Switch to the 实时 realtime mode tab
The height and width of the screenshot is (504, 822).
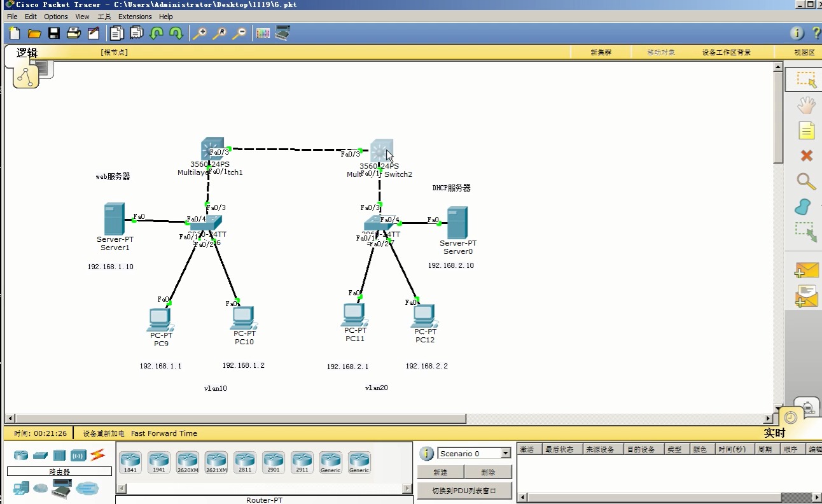(774, 433)
